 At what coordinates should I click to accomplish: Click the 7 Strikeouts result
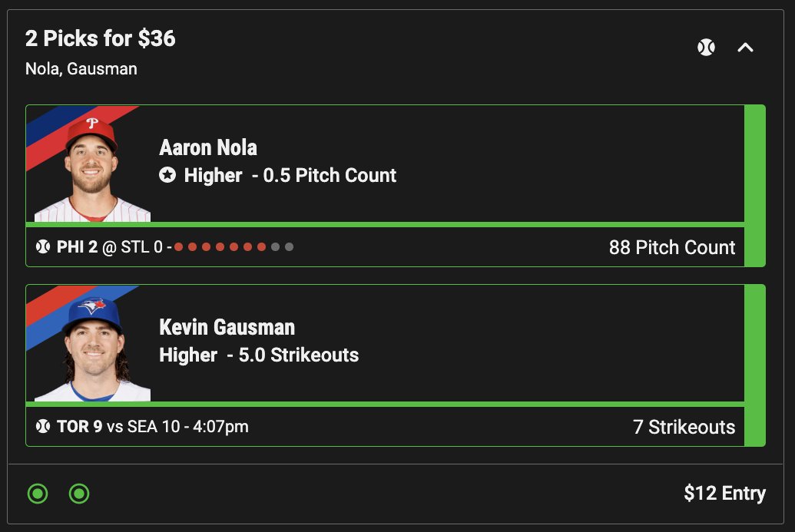684,427
